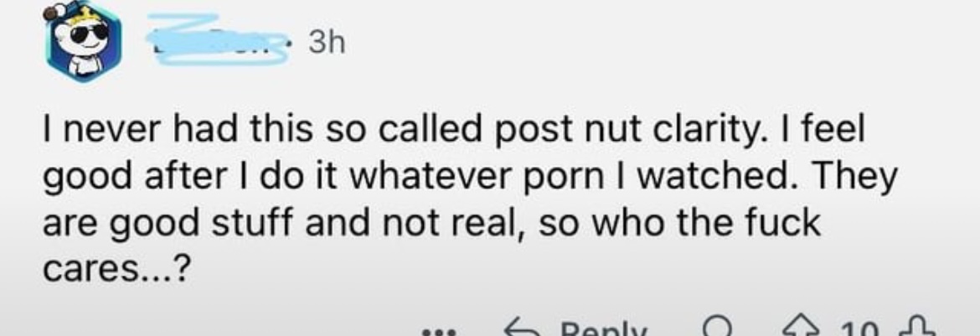
Task: Click the 3h timestamp
Action: coord(327,44)
